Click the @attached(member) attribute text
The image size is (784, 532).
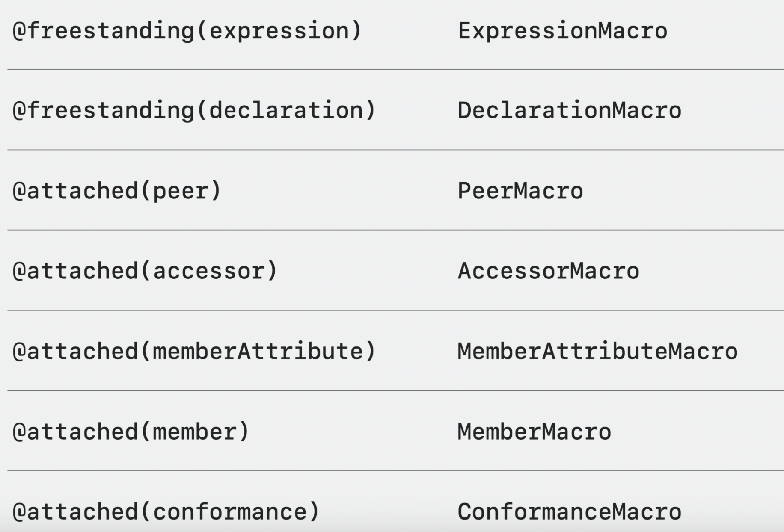tap(131, 432)
